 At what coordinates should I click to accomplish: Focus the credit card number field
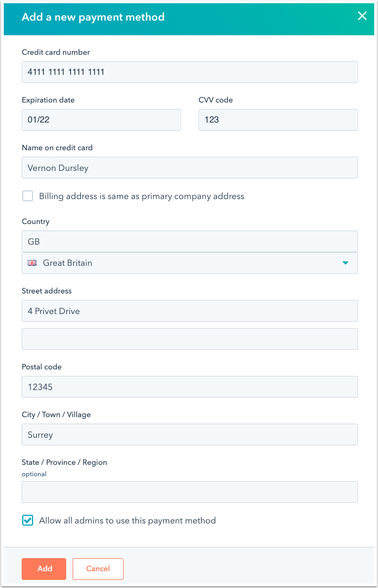coord(189,72)
